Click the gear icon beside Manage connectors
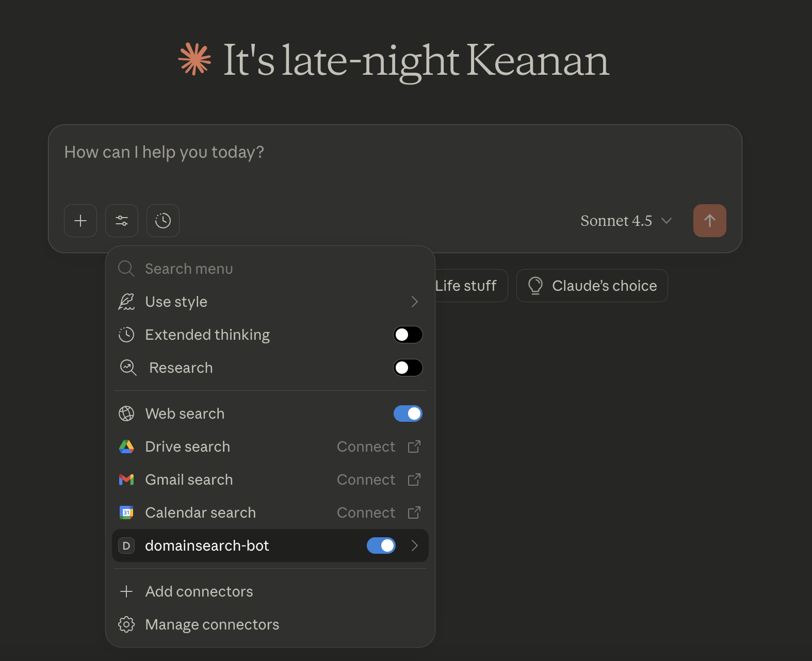 tap(126, 624)
